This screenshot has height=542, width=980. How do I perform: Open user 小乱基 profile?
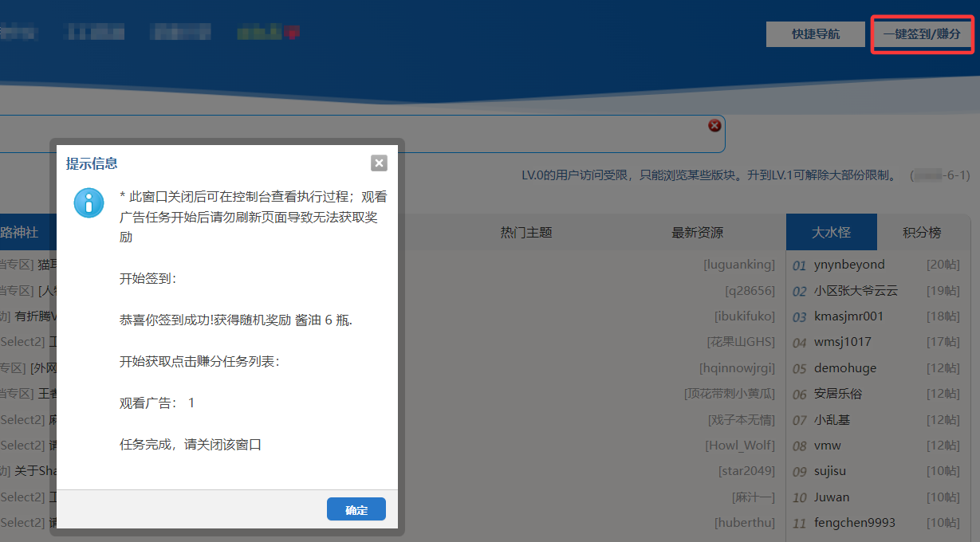[x=832, y=420]
